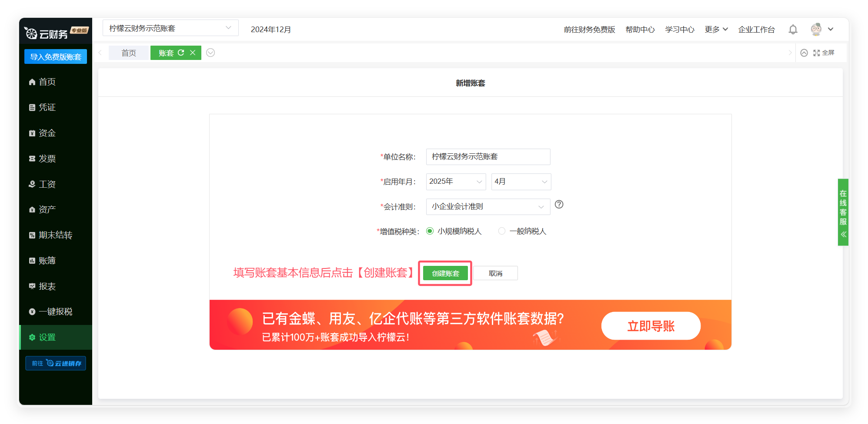Click the help question mark beside 会计准则
Viewport: 868px width, 424px height.
559,205
